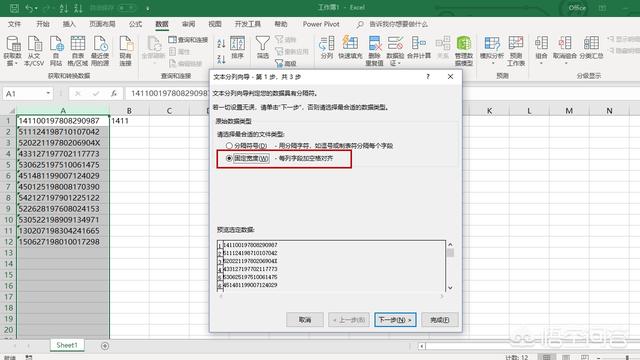This screenshot has height=360, width=640.
Task: Open the File (文件) tab
Action: tap(14, 24)
